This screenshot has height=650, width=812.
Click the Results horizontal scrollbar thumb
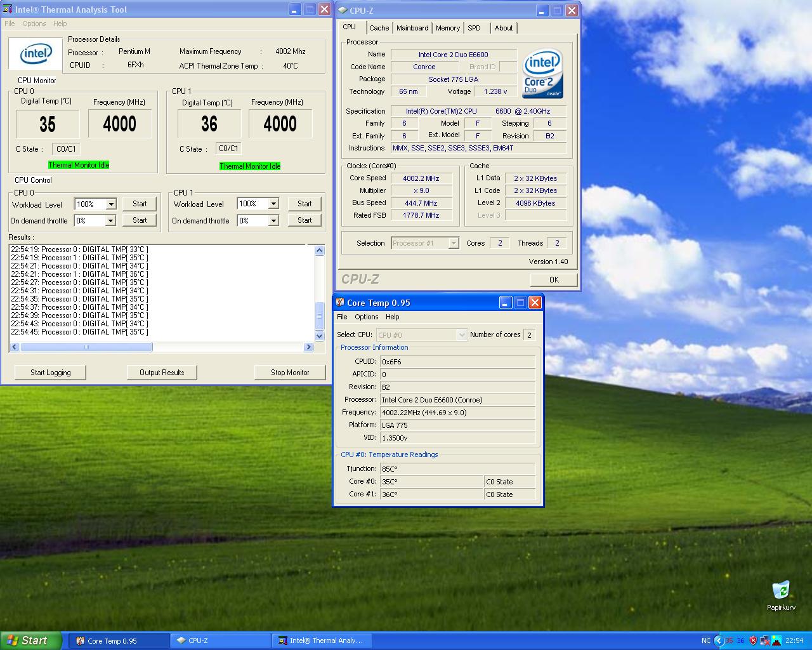pyautogui.click(x=86, y=347)
